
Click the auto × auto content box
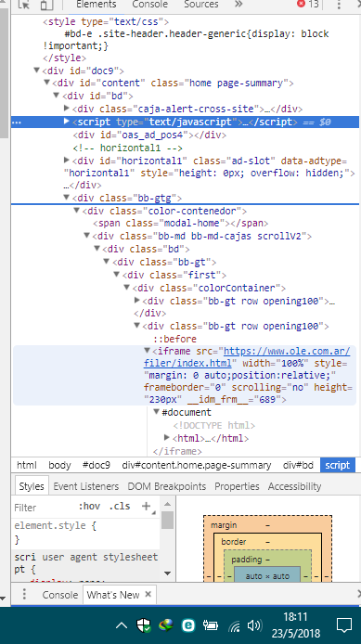pyautogui.click(x=267, y=573)
